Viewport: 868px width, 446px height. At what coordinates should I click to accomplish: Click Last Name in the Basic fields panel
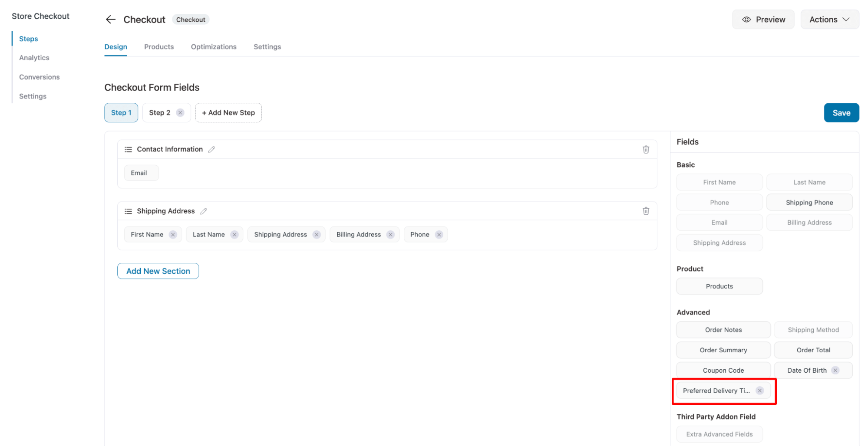point(809,182)
